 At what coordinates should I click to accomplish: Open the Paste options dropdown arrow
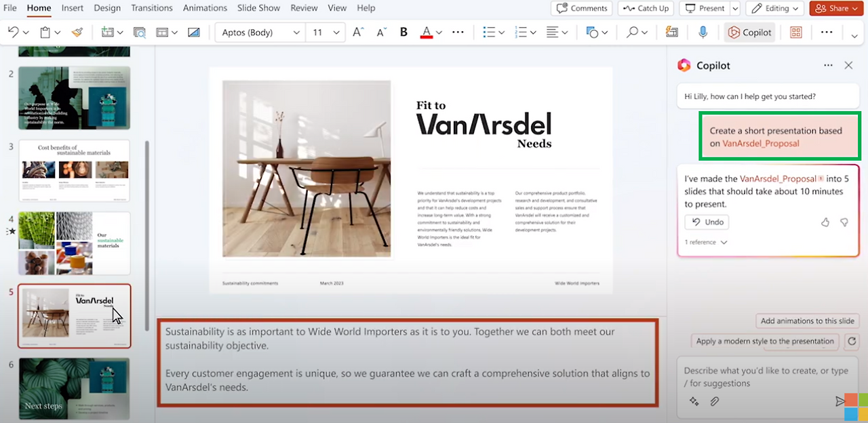(x=58, y=33)
